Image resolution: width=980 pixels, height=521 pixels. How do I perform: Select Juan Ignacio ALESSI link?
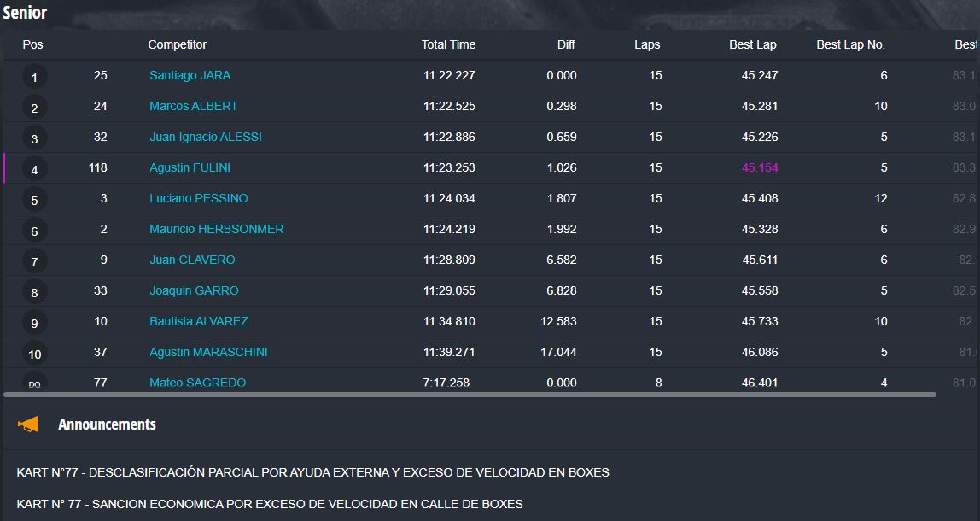point(205,137)
